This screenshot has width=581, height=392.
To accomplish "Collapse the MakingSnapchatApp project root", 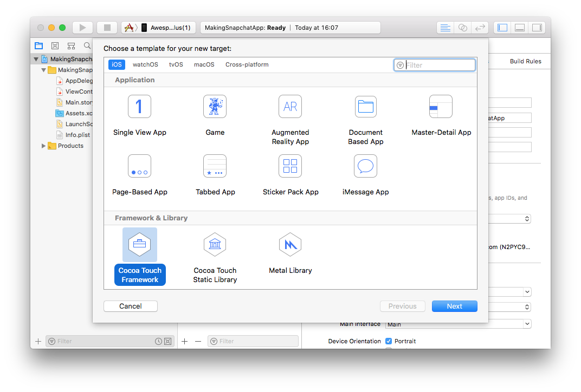I will click(36, 59).
